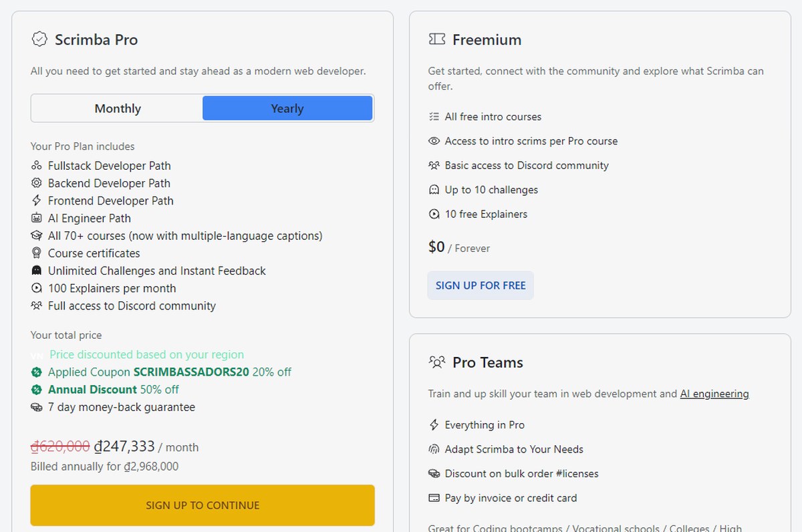Image resolution: width=802 pixels, height=532 pixels.
Task: Click the AI Engineer Path text
Action: tap(90, 218)
